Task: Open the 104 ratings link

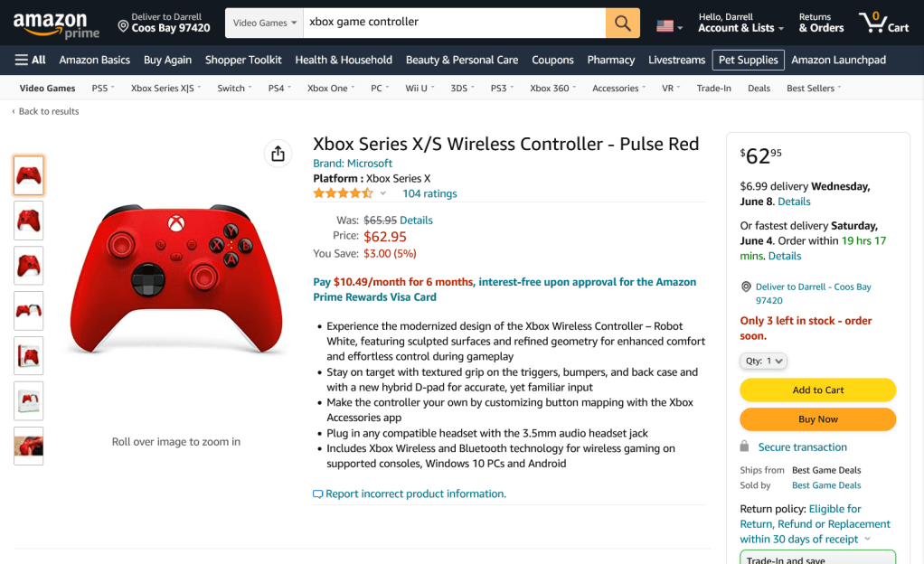Action: (x=429, y=193)
